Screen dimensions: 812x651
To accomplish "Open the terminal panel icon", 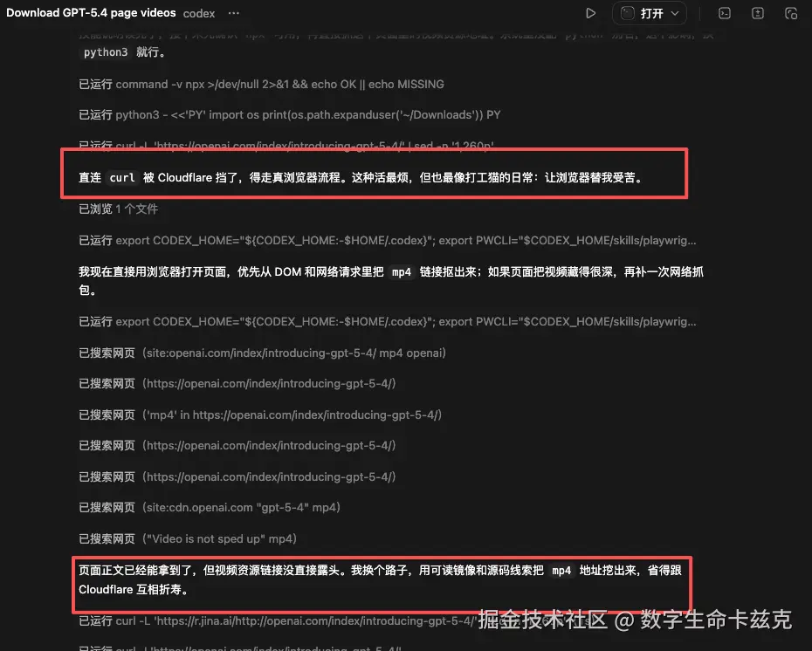I will click(x=725, y=13).
